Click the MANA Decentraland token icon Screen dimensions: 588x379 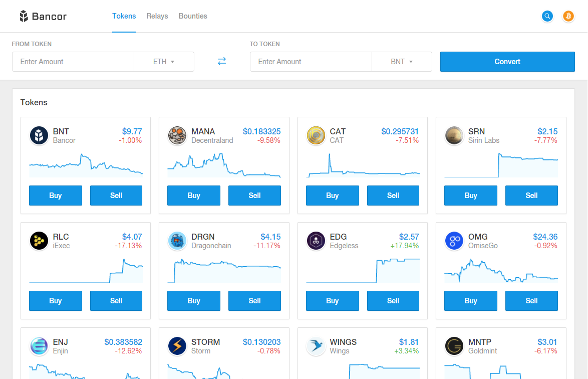(x=177, y=135)
